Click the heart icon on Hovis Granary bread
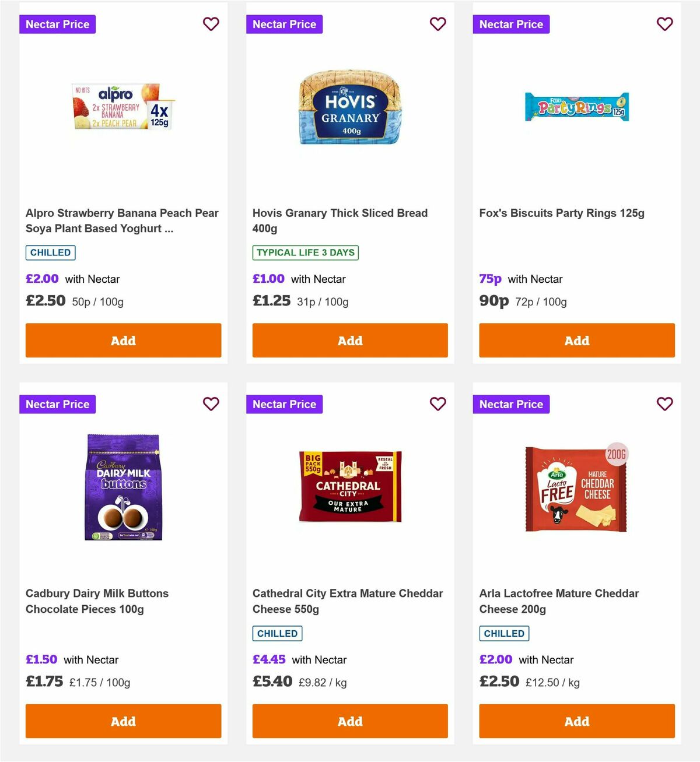Screen dimensions: 700x762 click(x=438, y=24)
